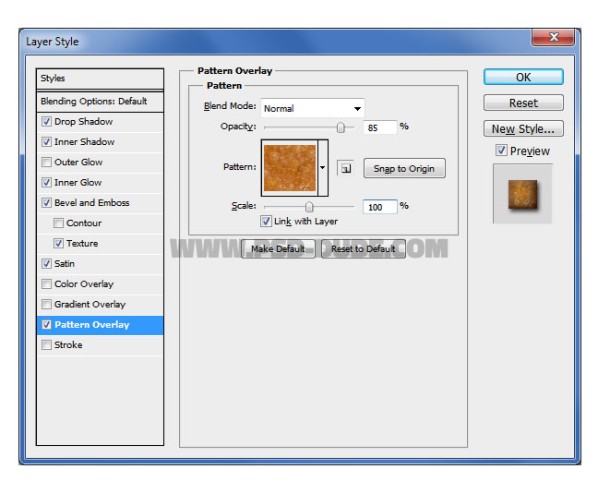Image resolution: width=600 pixels, height=493 pixels.
Task: Enable the Contour checkbox
Action: point(58,223)
